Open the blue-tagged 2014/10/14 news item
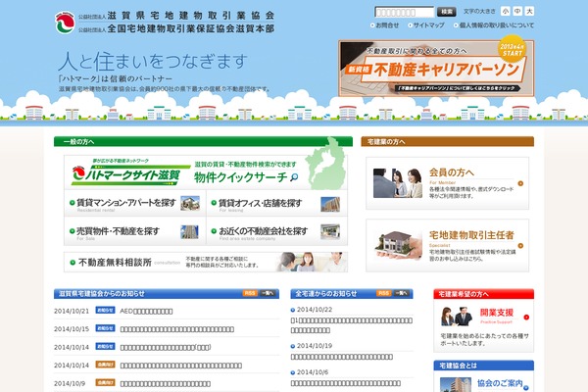Screen dimensions: 588x392 (166, 347)
